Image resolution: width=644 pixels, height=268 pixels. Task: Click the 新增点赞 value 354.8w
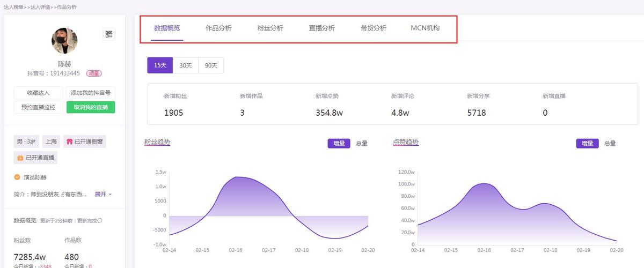pos(329,113)
